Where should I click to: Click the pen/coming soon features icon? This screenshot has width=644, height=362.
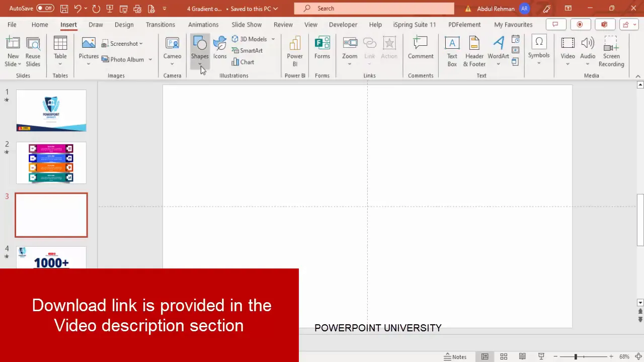click(547, 9)
